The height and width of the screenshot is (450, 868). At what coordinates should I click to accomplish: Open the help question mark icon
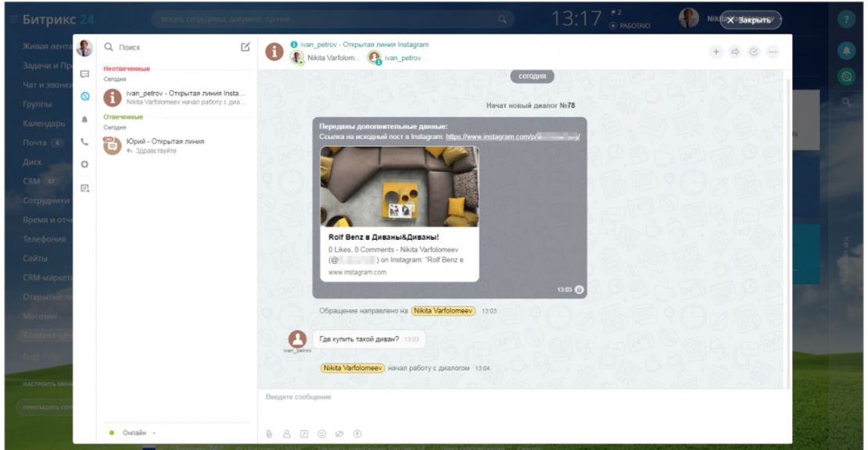pos(846,20)
